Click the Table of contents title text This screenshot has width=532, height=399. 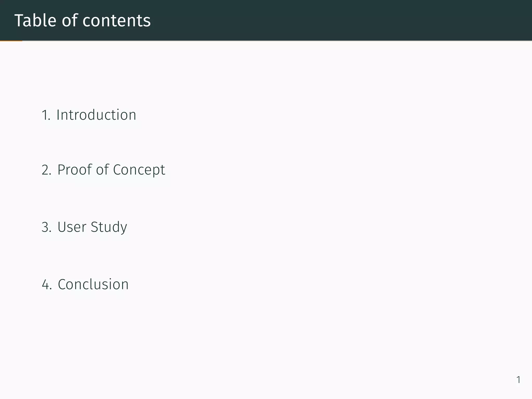coord(82,20)
